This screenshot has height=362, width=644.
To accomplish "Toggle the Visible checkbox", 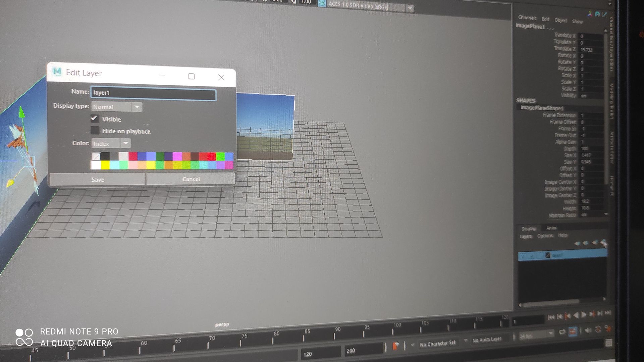I will (x=95, y=118).
